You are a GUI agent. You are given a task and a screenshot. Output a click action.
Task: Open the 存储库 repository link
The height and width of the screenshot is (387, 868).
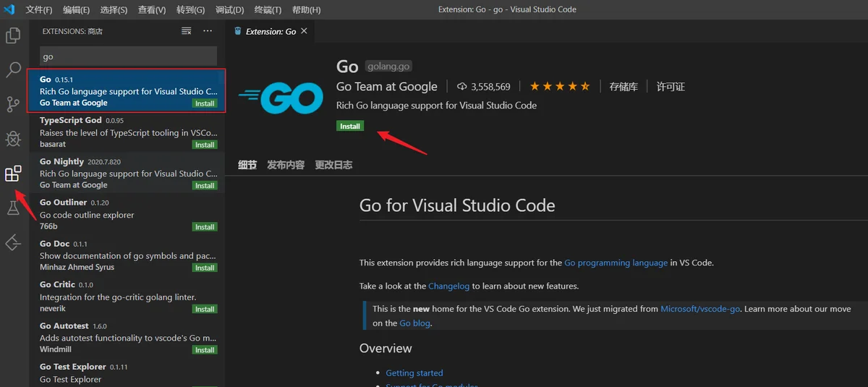tap(624, 86)
